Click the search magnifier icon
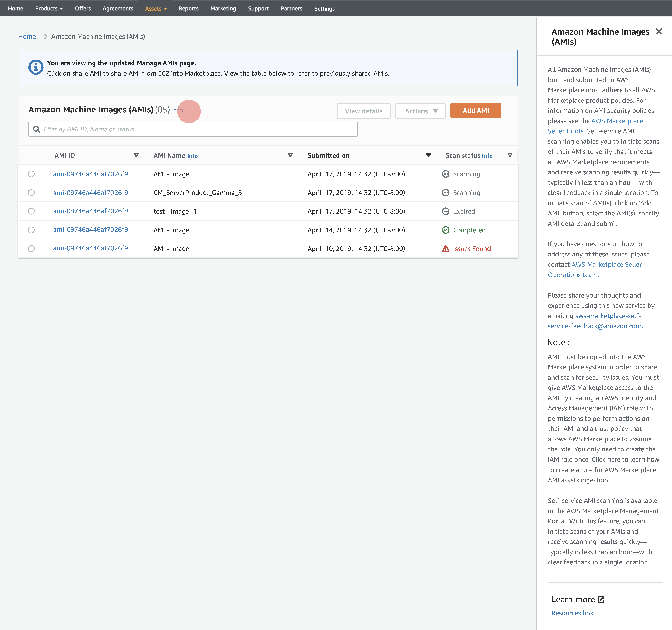This screenshot has width=672, height=630. (x=36, y=129)
